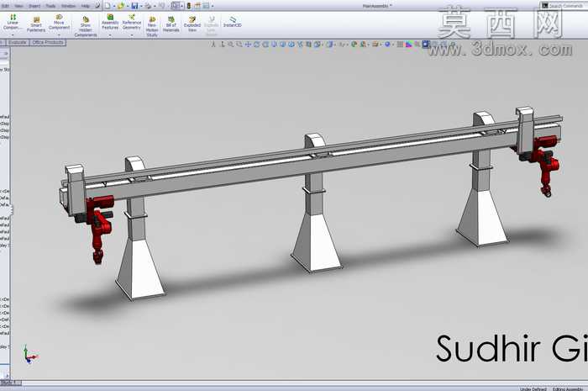Expand the Save dropdown arrow
The image size is (588, 391).
click(140, 6)
